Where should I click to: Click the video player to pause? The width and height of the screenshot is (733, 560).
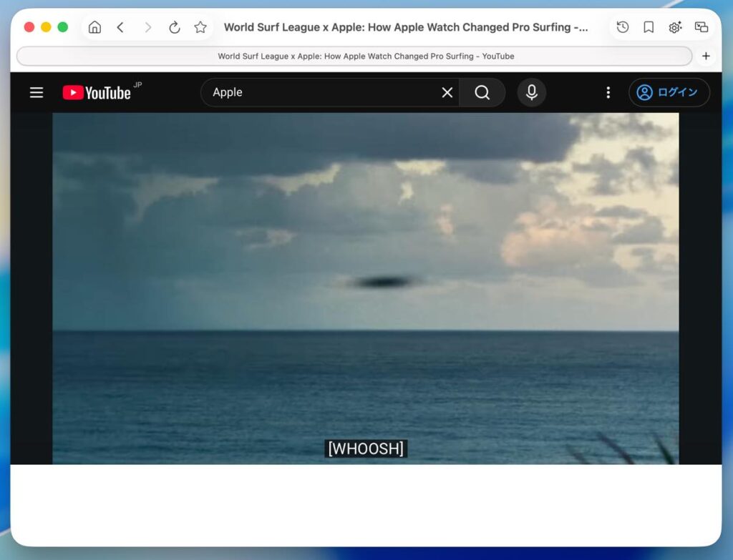(x=366, y=288)
